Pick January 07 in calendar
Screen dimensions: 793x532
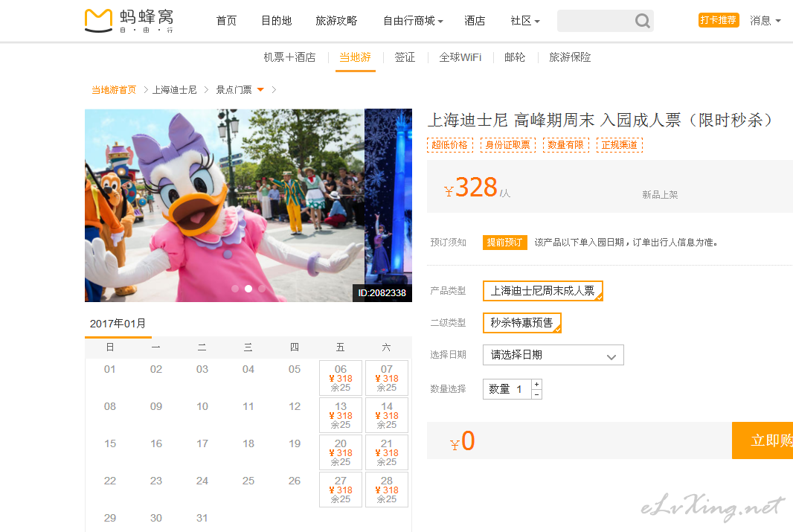coord(387,378)
